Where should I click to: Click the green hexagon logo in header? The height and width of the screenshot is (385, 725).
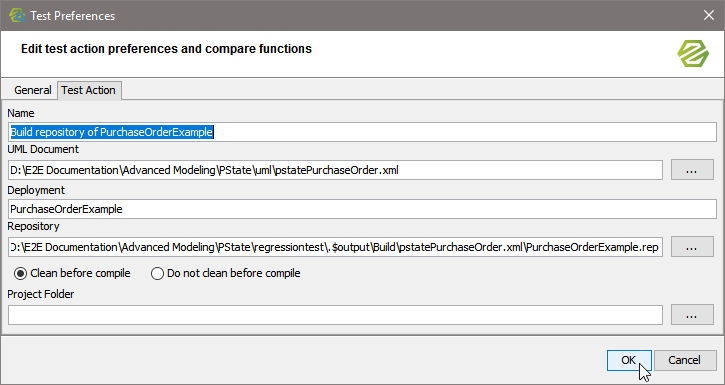point(693,54)
